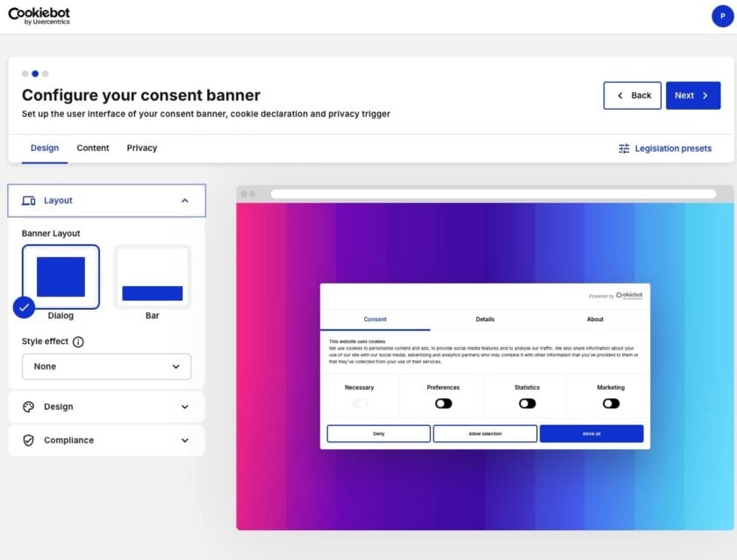Screen dimensions: 737x560
Task: Click the Compliance shield icon
Action: point(28,441)
